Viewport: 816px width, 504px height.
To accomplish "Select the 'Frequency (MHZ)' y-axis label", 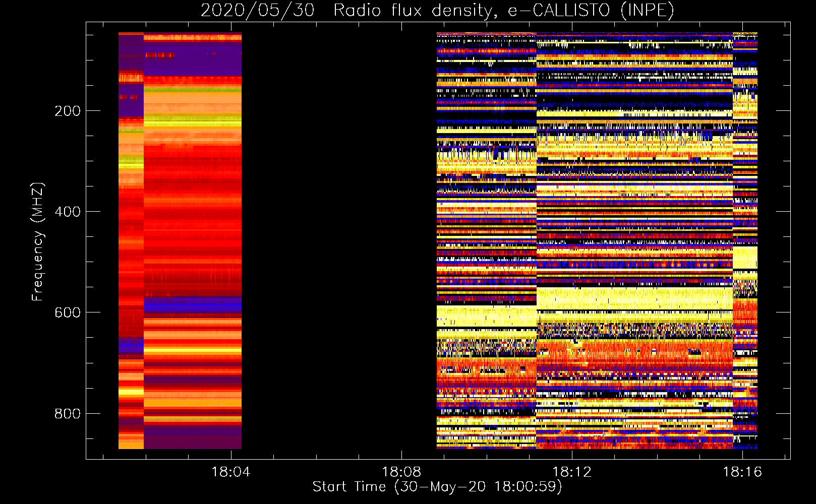I will pyautogui.click(x=38, y=241).
